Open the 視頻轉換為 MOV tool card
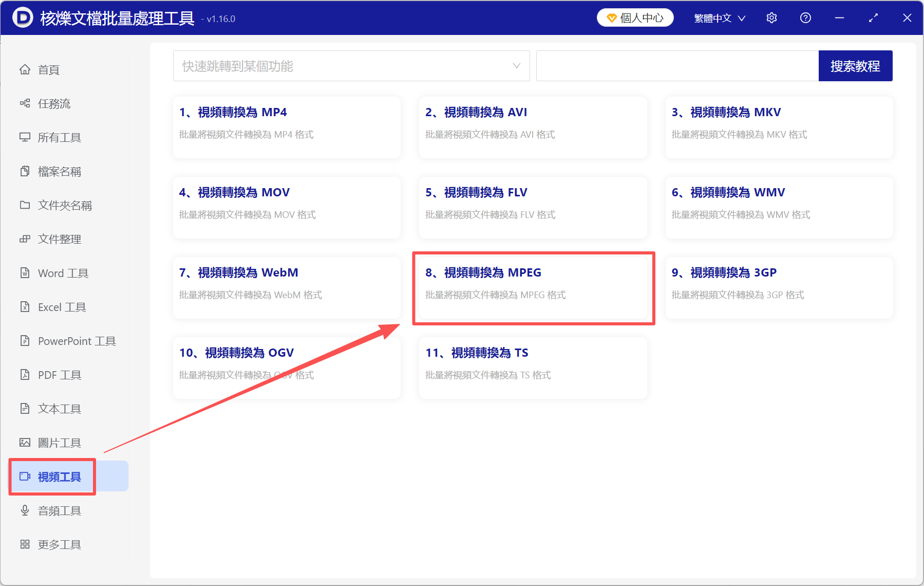This screenshot has height=586, width=924. click(287, 208)
